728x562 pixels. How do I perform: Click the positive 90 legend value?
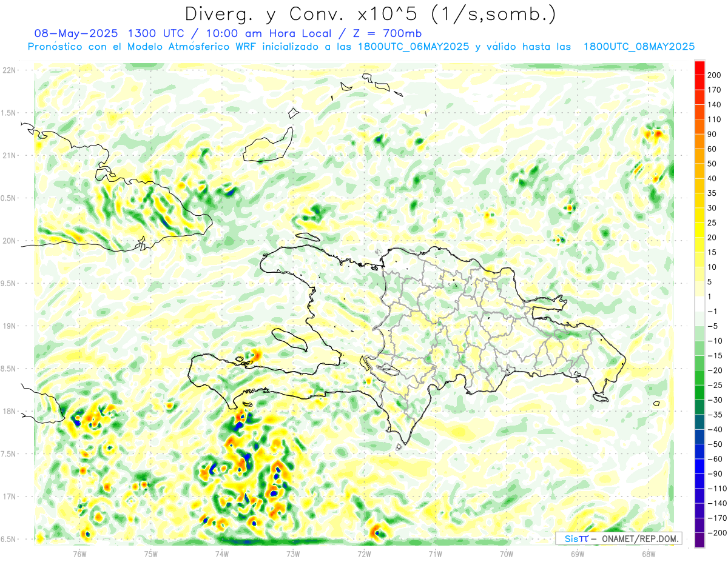pos(713,134)
